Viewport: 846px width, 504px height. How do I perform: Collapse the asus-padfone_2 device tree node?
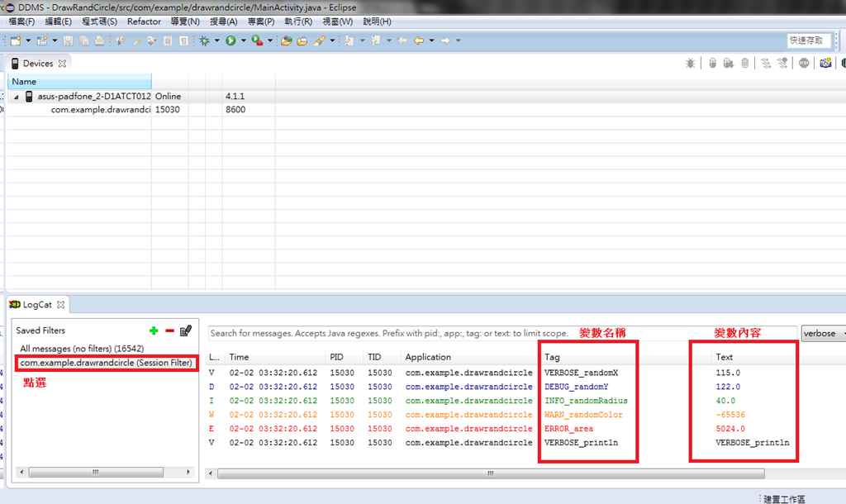click(x=17, y=97)
